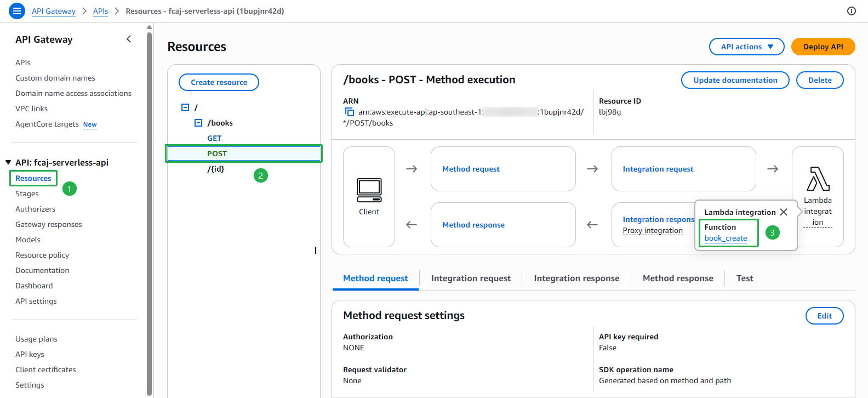
Task: Click the info circle icon
Action: pyautogui.click(x=852, y=11)
